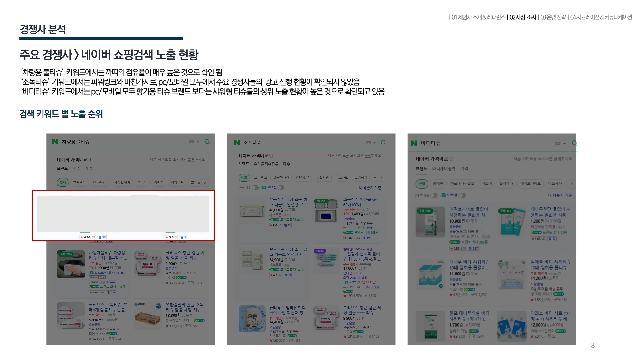Click the info icon next to 네이버 가격비교 in 소독티슈 panel
Screen dimensions: 644x362
(x=271, y=156)
